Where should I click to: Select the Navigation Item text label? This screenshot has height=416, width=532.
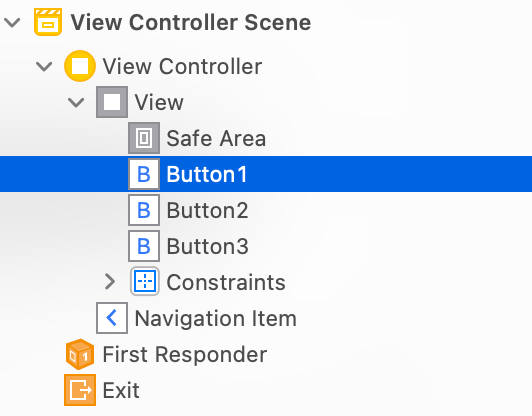pos(216,318)
